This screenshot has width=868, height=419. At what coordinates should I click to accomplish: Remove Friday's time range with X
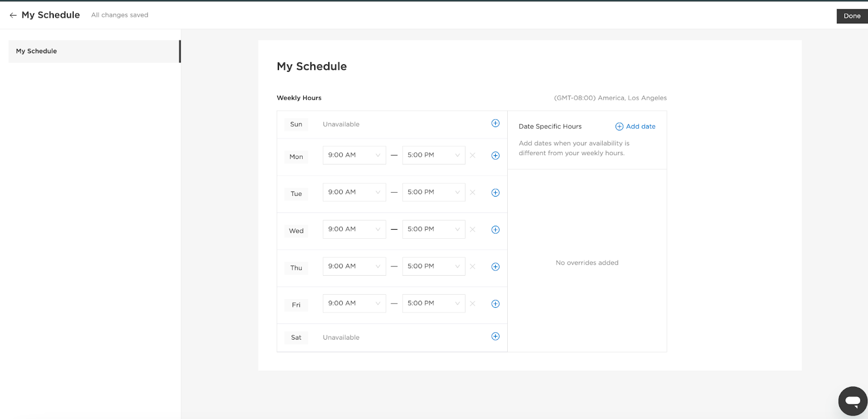pos(473,303)
